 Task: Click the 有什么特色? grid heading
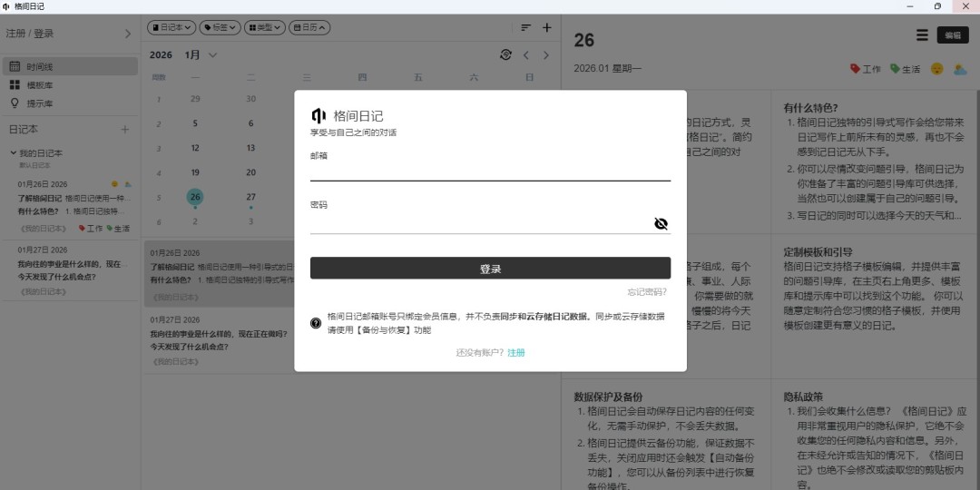click(810, 107)
